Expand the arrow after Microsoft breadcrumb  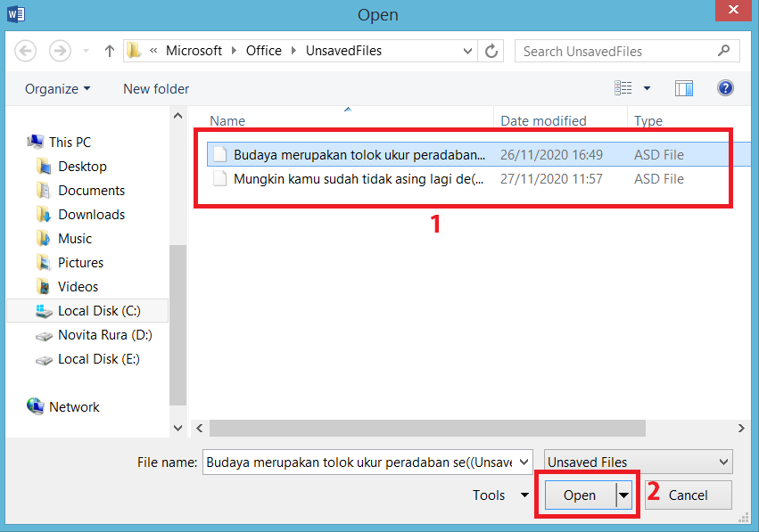click(x=235, y=51)
